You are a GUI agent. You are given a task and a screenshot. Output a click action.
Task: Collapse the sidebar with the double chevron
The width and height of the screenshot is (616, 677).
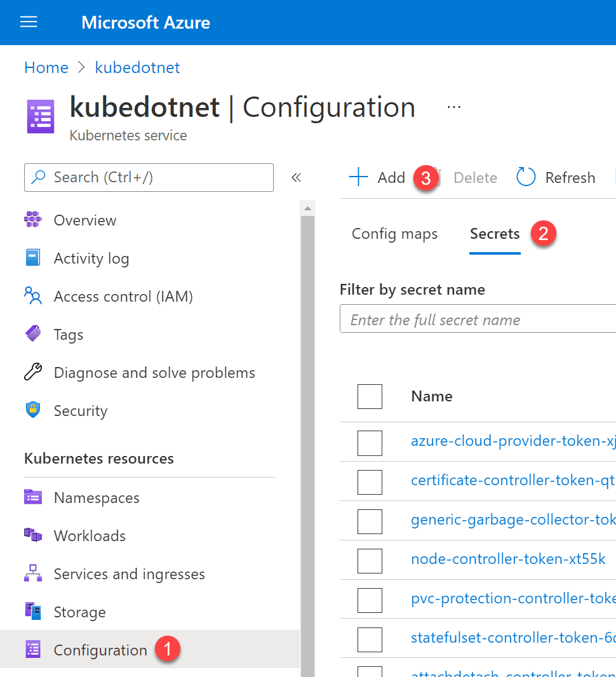(x=296, y=178)
